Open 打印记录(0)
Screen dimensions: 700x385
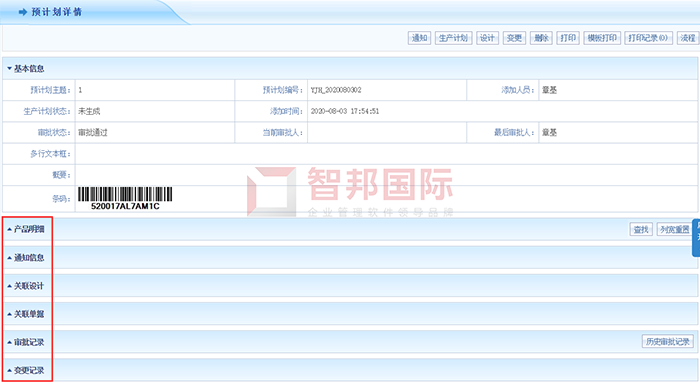click(648, 38)
